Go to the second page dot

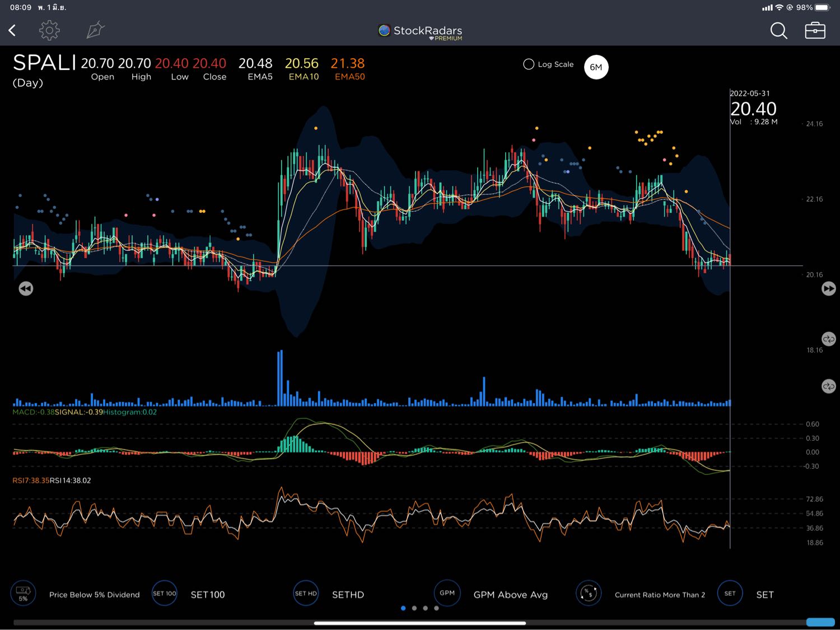click(414, 608)
